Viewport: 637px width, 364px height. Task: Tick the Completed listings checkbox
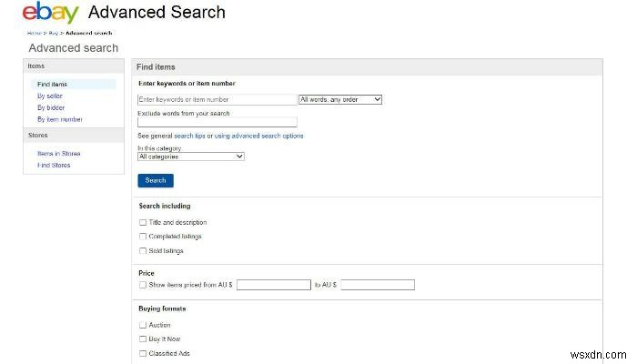pyautogui.click(x=143, y=237)
